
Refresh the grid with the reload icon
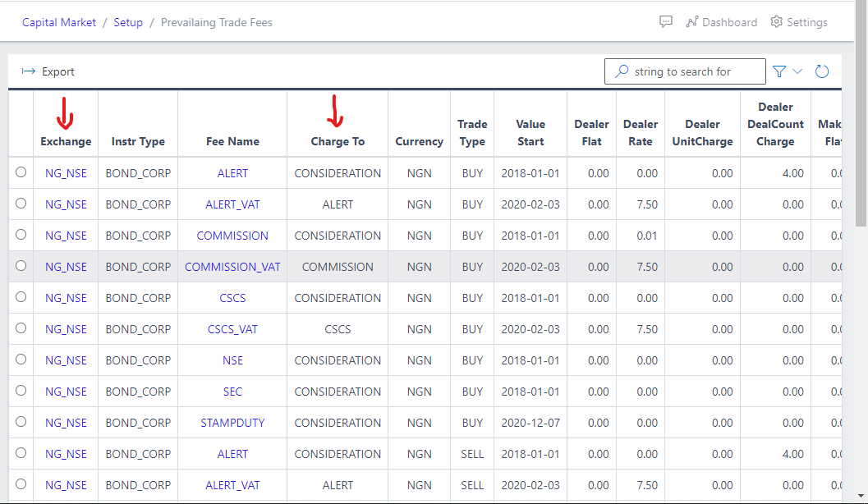[822, 71]
